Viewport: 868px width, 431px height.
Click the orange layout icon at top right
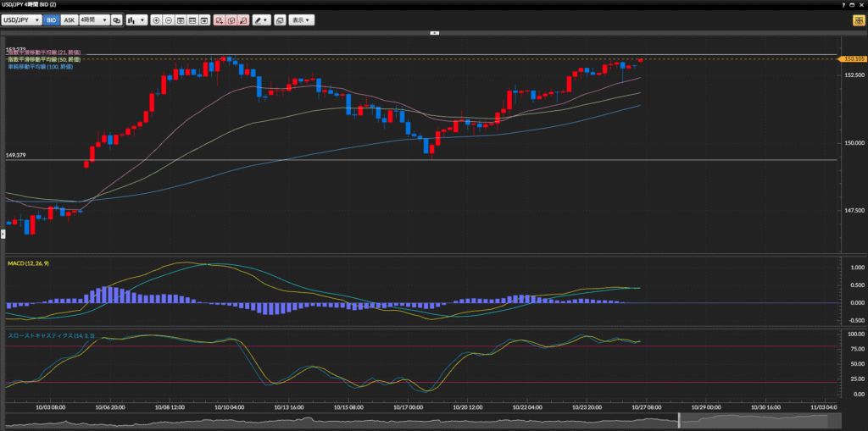click(x=859, y=19)
